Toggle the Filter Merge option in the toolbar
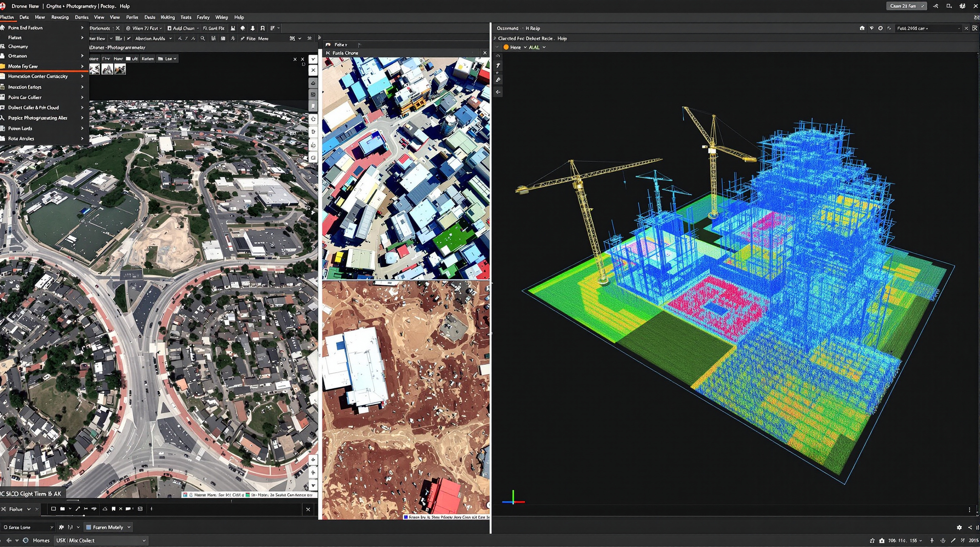The height and width of the screenshot is (547, 980). [254, 38]
